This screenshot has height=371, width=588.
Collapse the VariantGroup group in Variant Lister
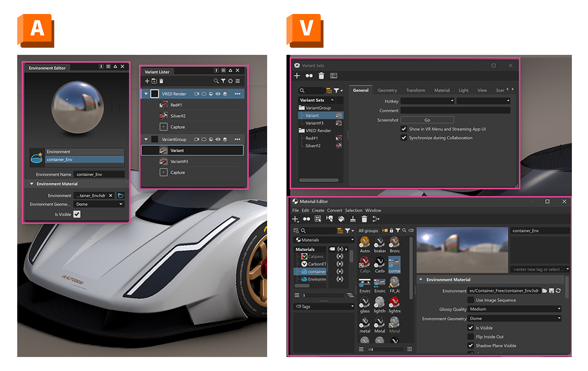pos(146,139)
